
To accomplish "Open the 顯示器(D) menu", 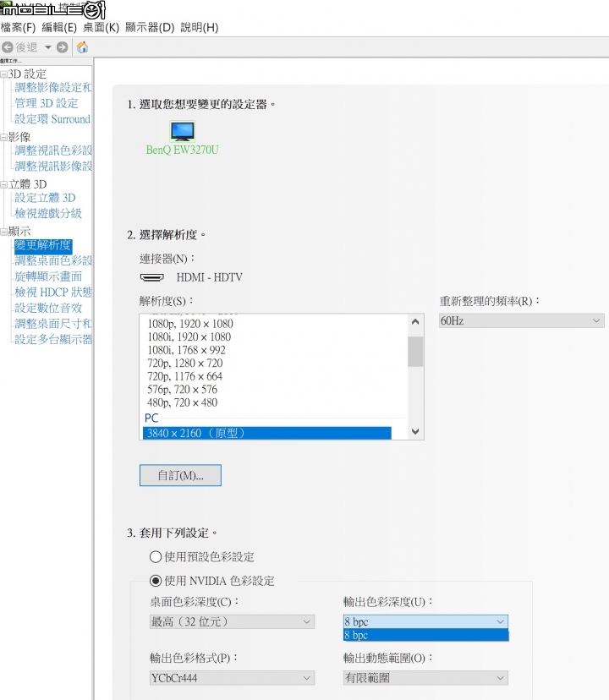I will pyautogui.click(x=150, y=28).
